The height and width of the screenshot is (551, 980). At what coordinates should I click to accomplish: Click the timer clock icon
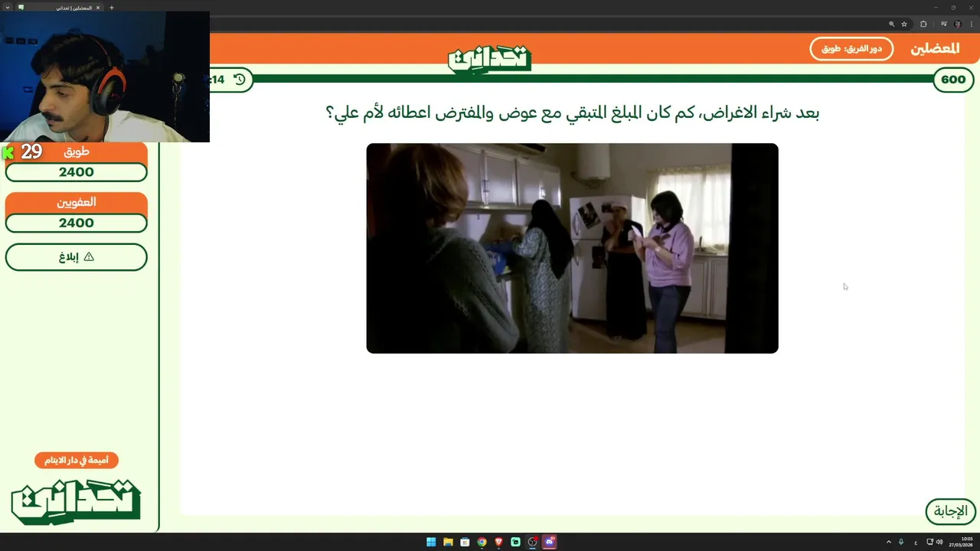(240, 80)
